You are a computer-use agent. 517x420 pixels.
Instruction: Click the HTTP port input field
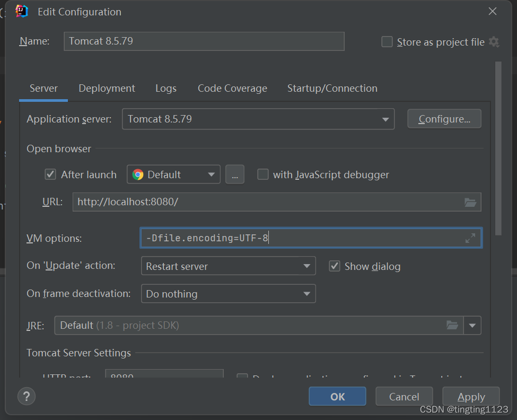click(x=164, y=374)
